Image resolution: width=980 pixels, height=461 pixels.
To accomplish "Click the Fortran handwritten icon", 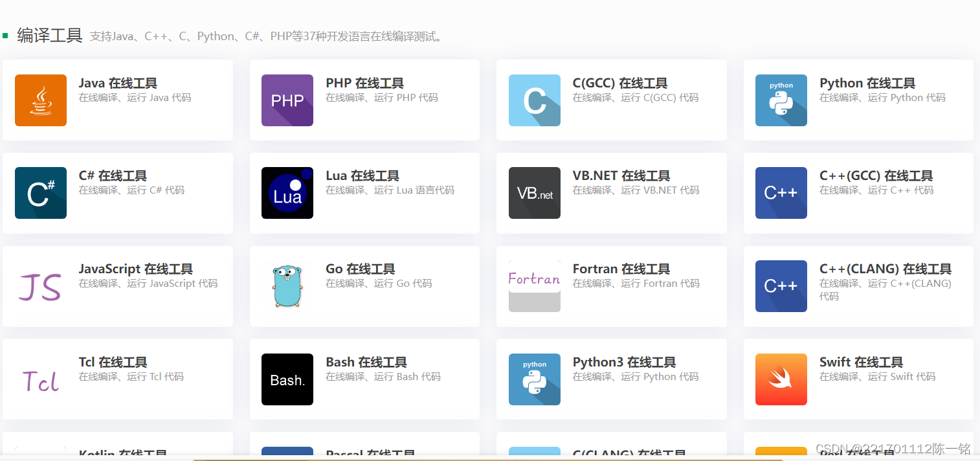I will 535,286.
